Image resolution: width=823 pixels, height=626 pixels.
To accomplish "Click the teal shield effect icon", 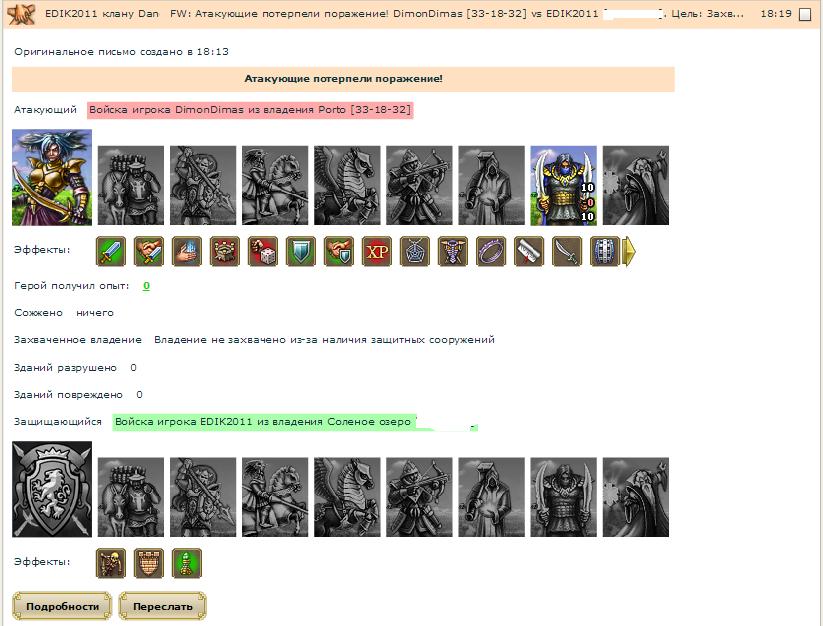I will click(301, 251).
